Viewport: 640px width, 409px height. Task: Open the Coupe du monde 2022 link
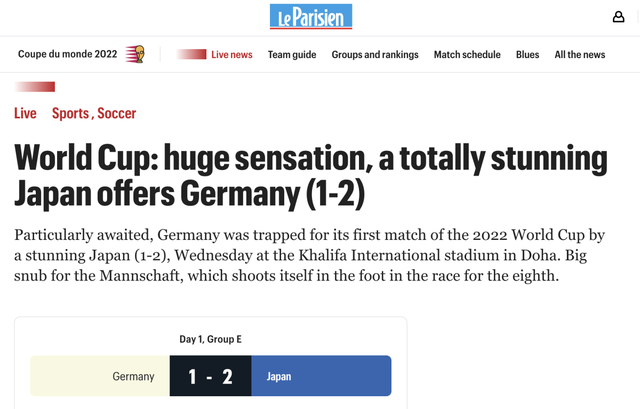click(69, 55)
